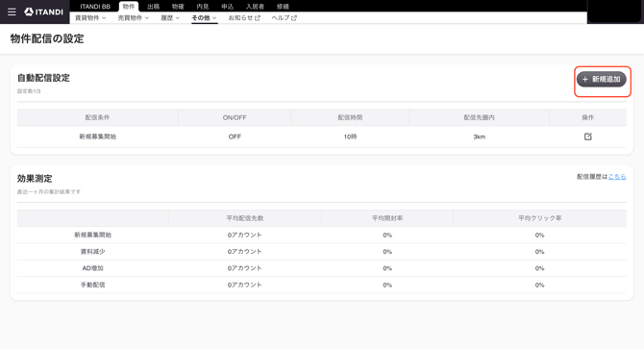Click 平均開封率 0% in 手動配信 row
The width and height of the screenshot is (644, 349).
pyautogui.click(x=387, y=285)
